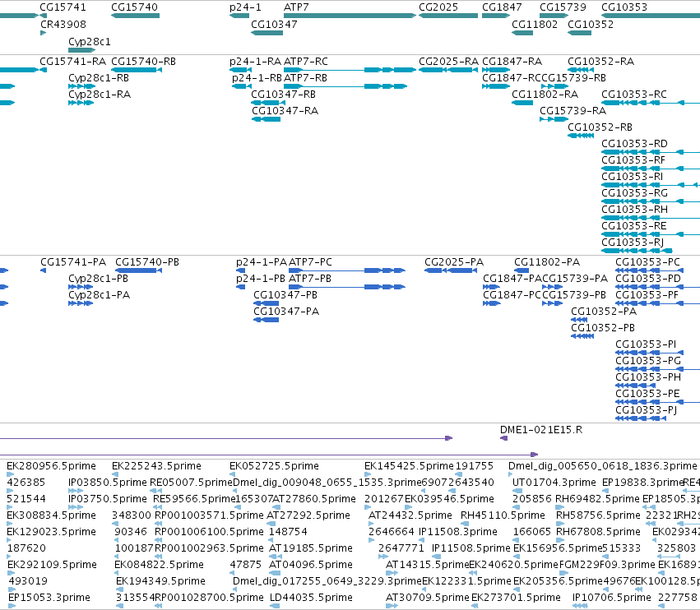Click protein CG10353-PI
Viewport: 700px width, 610px height.
point(648,353)
